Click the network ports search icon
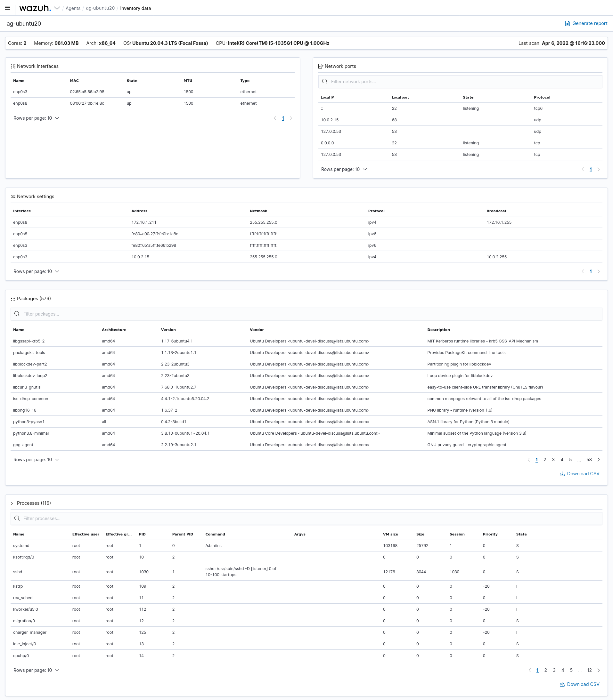Image resolution: width=613 pixels, height=700 pixels. coord(325,81)
